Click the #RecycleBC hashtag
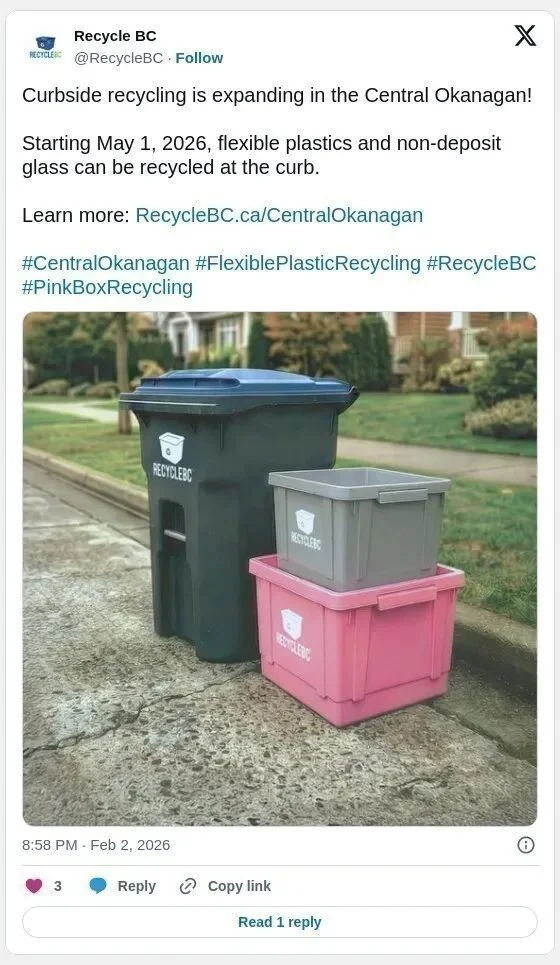Screen dimensions: 560x965 (481, 263)
